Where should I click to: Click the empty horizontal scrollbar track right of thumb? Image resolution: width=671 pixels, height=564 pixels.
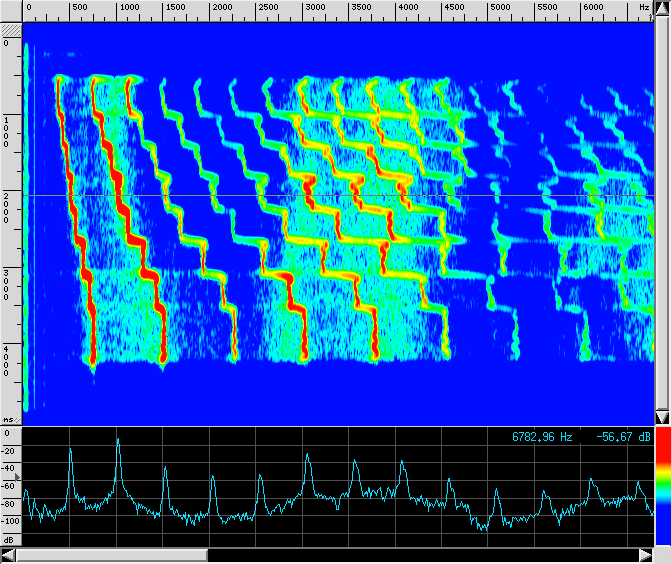click(x=420, y=554)
